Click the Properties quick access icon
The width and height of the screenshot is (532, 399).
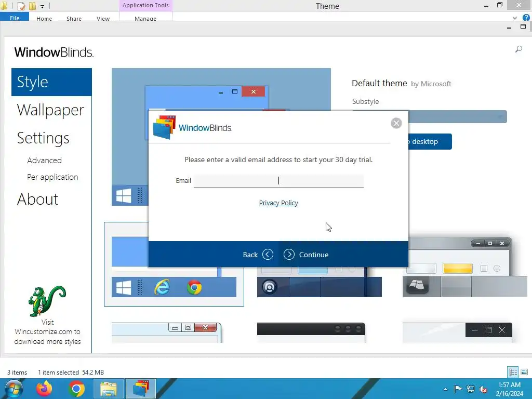[x=21, y=6]
